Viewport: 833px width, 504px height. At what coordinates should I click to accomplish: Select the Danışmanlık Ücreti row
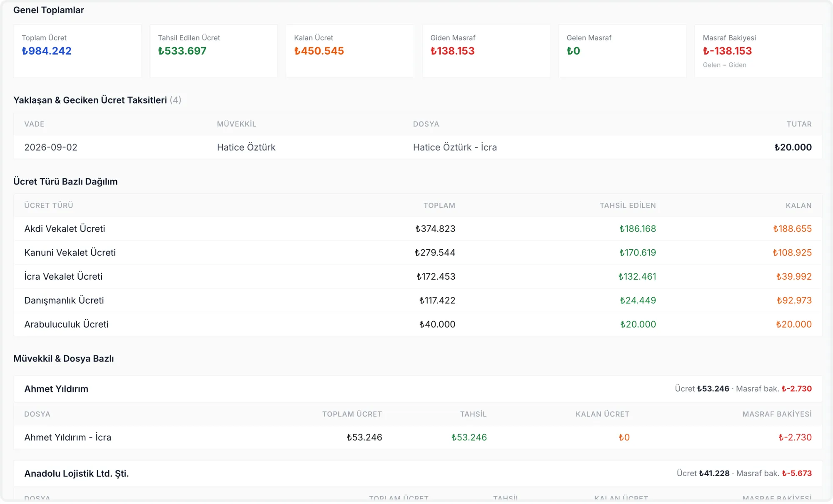[x=418, y=300]
